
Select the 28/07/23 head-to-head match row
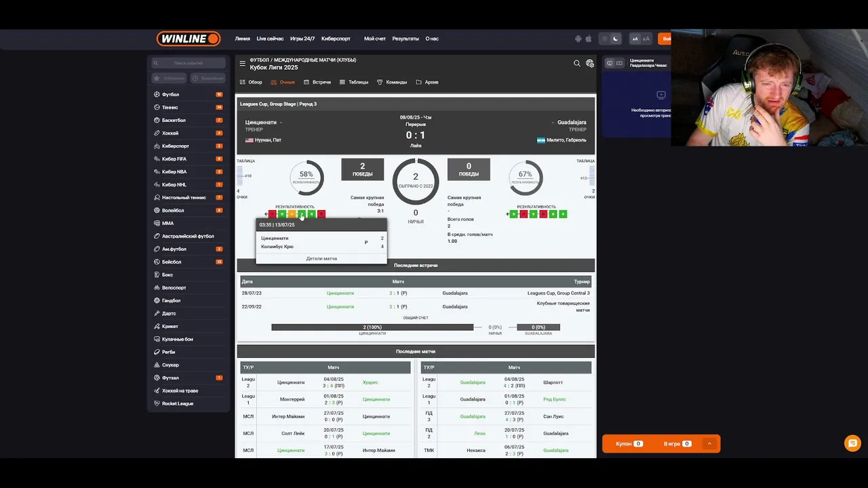(x=416, y=293)
